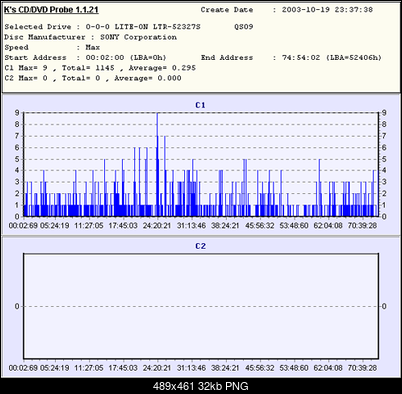Click the tallest C1 peak reaching 9

[157, 165]
